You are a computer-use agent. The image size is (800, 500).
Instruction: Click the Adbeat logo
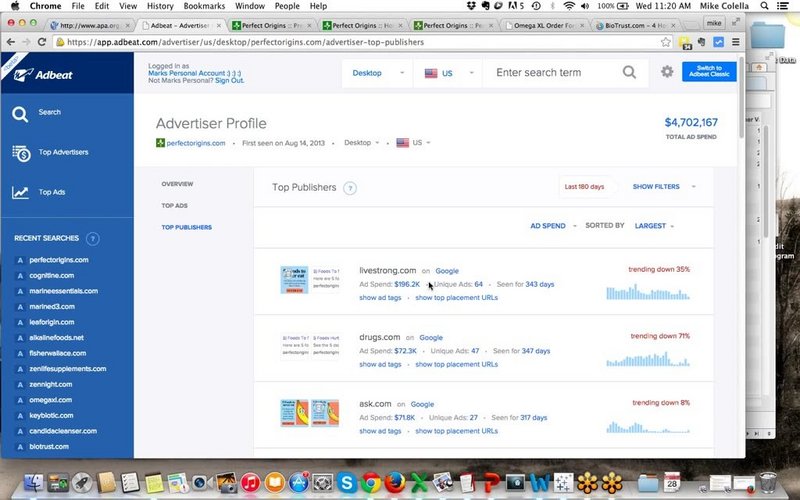pos(43,75)
